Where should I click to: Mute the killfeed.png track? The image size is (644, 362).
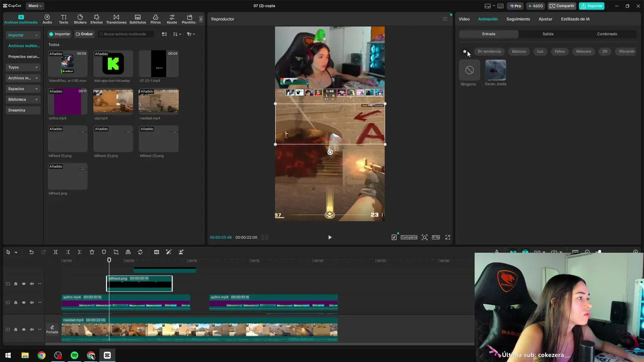[x=32, y=284]
